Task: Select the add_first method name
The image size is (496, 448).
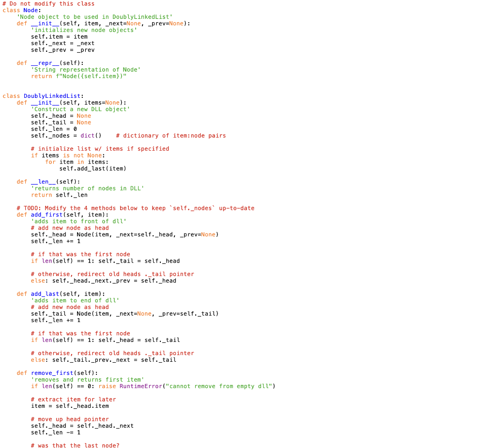Action: click(46, 215)
